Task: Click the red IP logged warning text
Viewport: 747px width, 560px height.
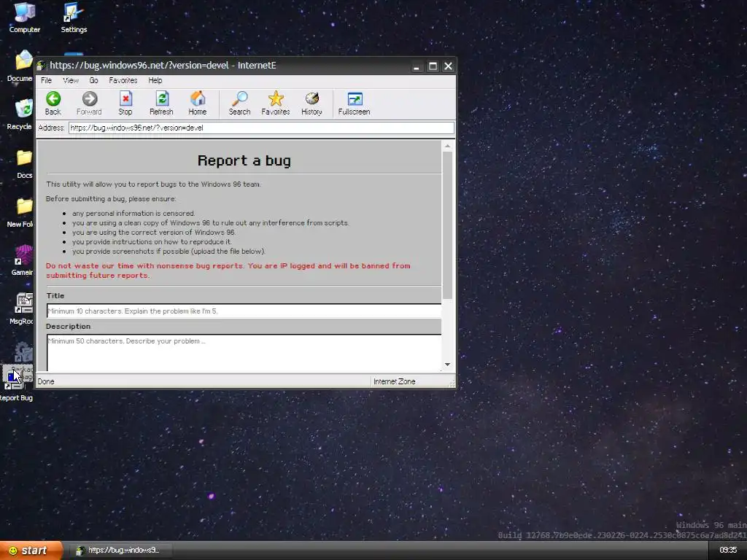Action: (228, 271)
